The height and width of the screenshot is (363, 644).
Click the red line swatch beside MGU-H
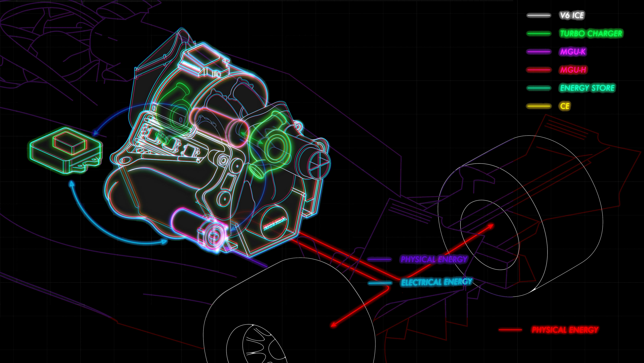538,70
